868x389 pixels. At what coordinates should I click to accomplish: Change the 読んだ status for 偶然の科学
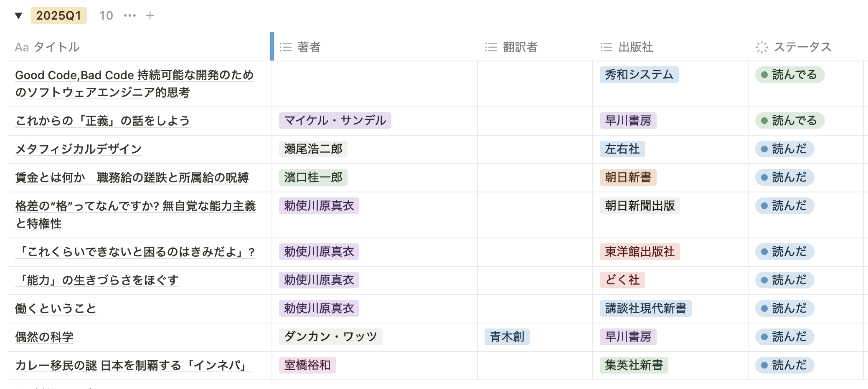(x=784, y=337)
